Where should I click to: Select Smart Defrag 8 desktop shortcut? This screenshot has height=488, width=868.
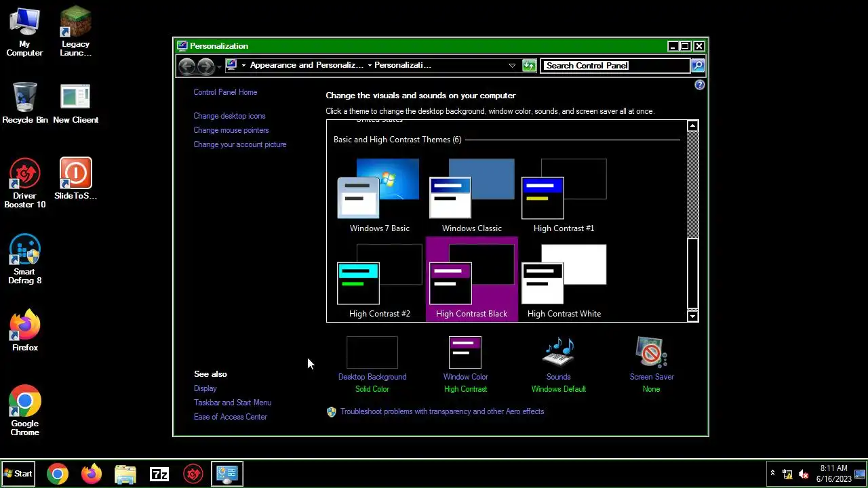[x=25, y=260]
